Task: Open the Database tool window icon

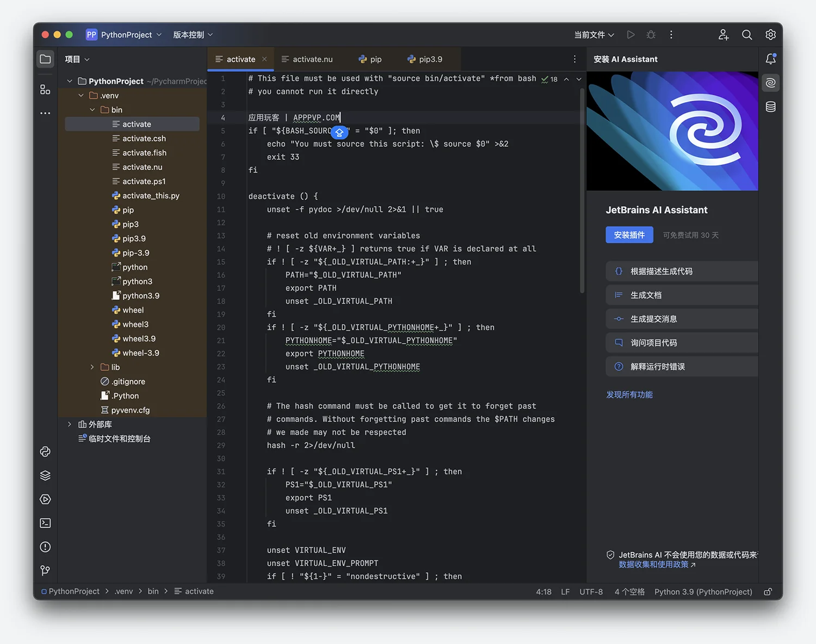Action: pyautogui.click(x=770, y=107)
